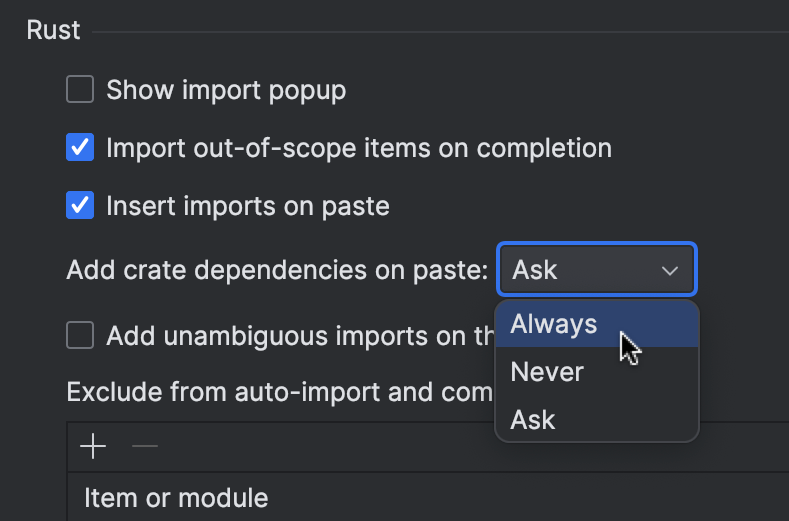Click the Add crate dependencies on paste label
This screenshot has width=789, height=521.
277,270
